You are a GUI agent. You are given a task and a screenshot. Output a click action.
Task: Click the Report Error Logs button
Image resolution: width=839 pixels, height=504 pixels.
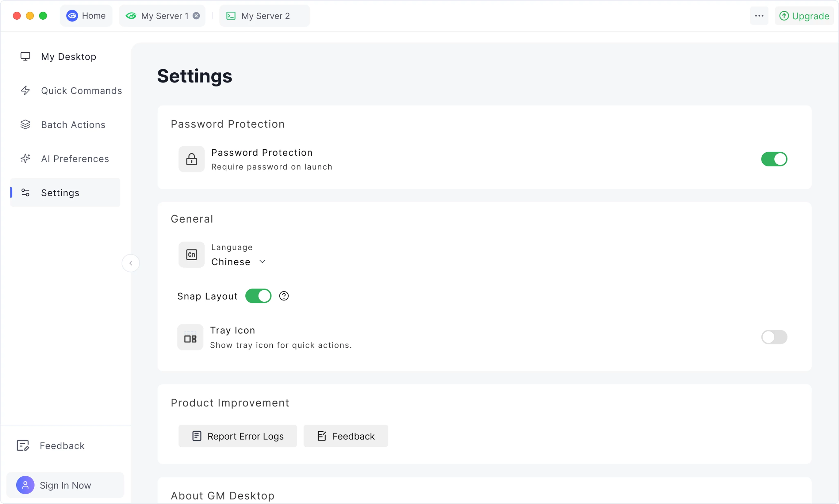pyautogui.click(x=238, y=436)
